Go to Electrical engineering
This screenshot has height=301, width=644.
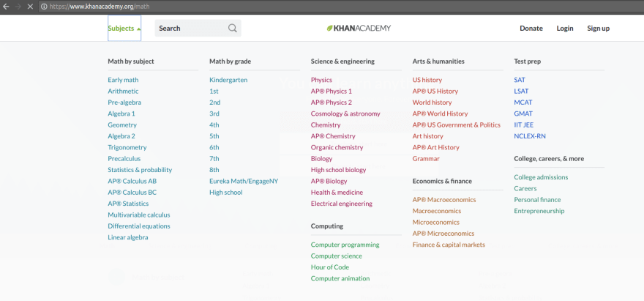click(x=342, y=204)
